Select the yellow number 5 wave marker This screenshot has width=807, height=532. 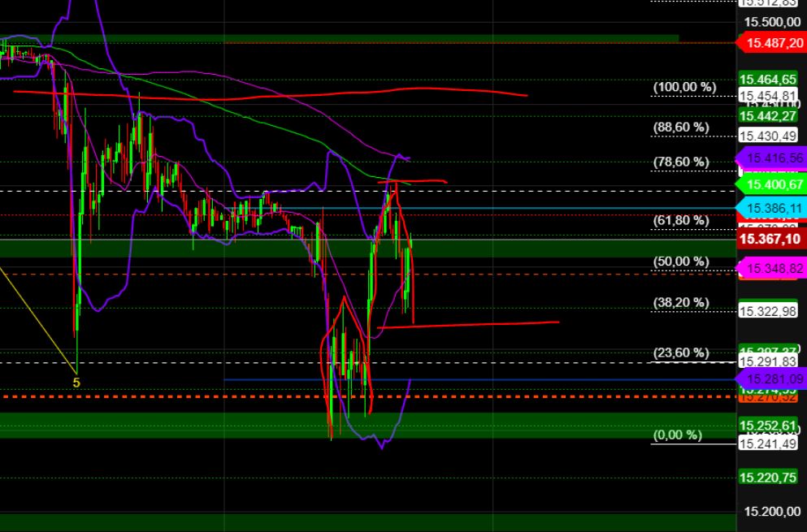[76, 382]
